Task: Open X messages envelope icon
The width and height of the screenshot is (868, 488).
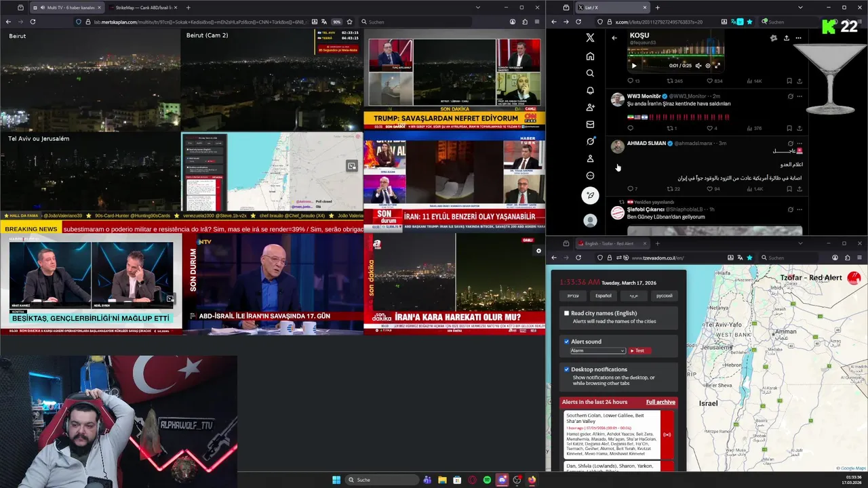Action: coord(590,124)
